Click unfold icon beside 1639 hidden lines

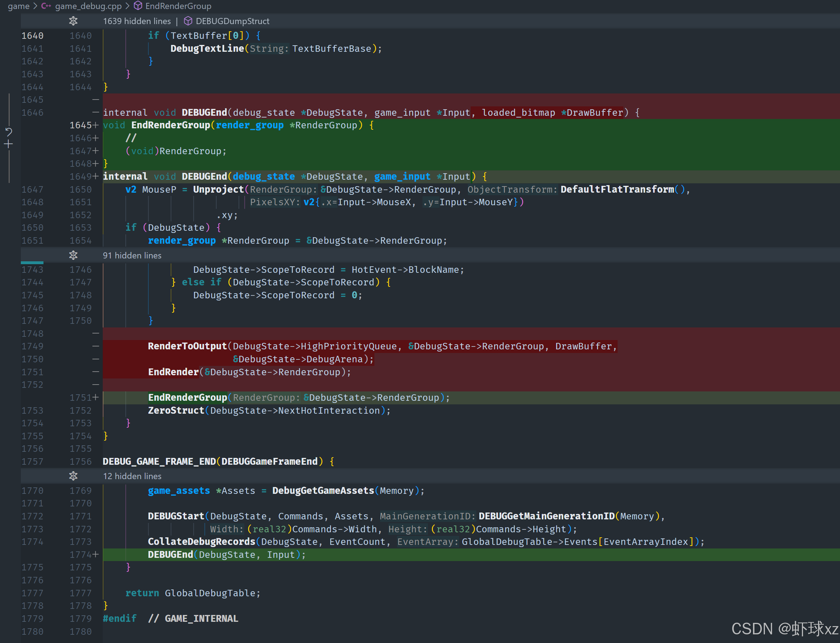73,21
